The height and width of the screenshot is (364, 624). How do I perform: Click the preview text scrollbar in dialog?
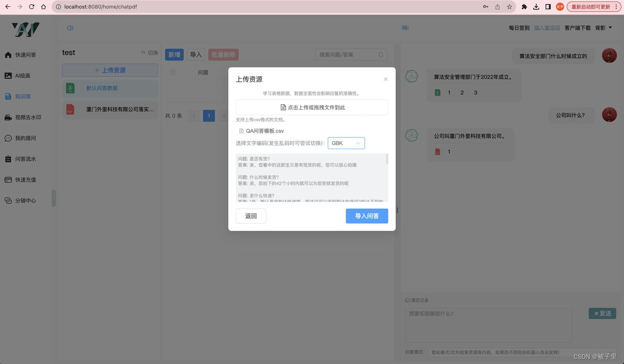click(x=387, y=159)
